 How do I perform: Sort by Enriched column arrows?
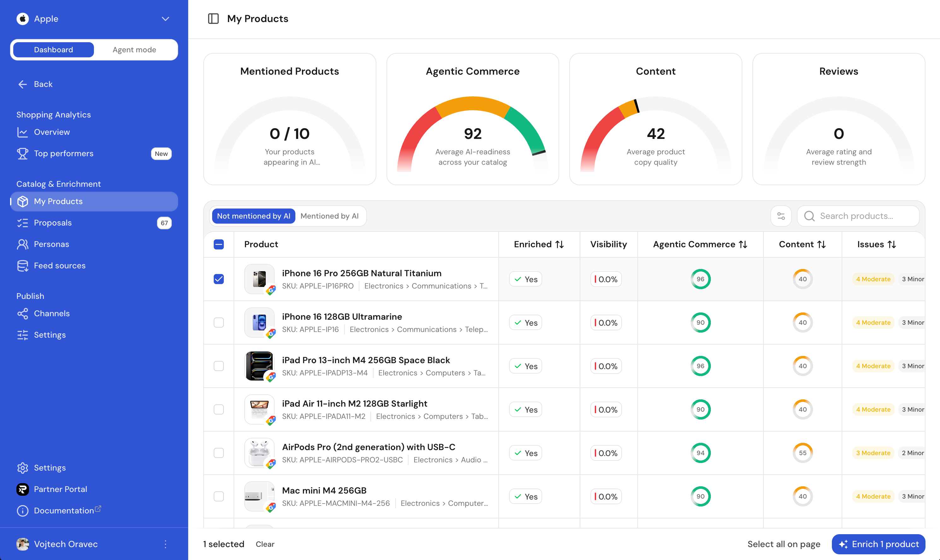tap(560, 244)
